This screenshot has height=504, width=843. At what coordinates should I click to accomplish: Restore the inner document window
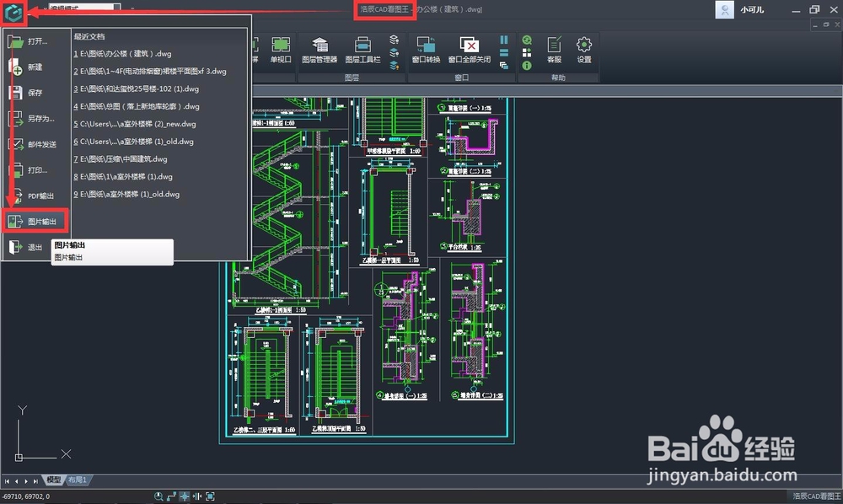826,24
